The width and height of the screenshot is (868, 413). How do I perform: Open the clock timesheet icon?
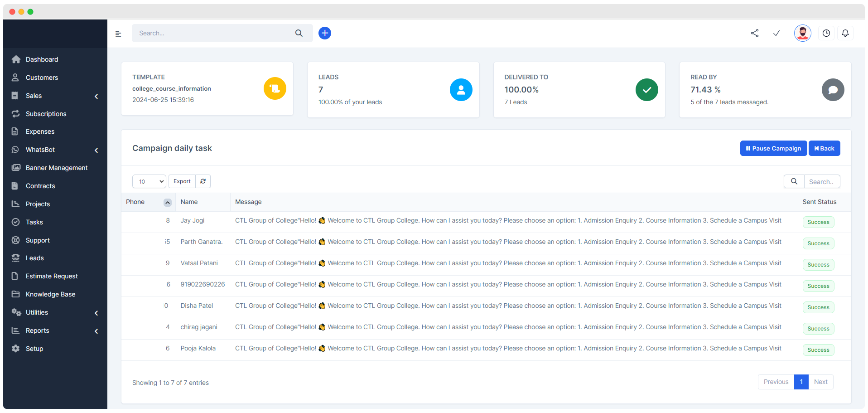[x=826, y=33]
